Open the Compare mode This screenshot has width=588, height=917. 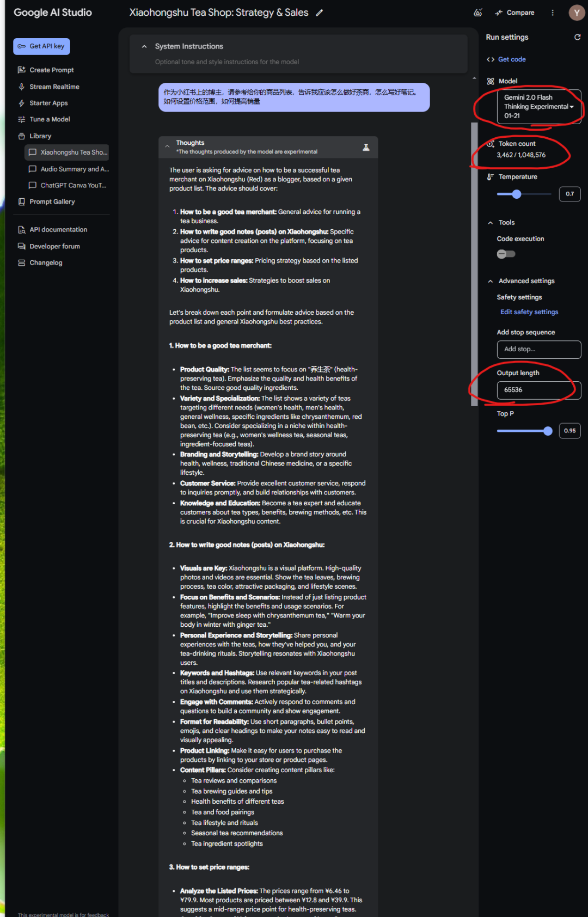(x=515, y=13)
